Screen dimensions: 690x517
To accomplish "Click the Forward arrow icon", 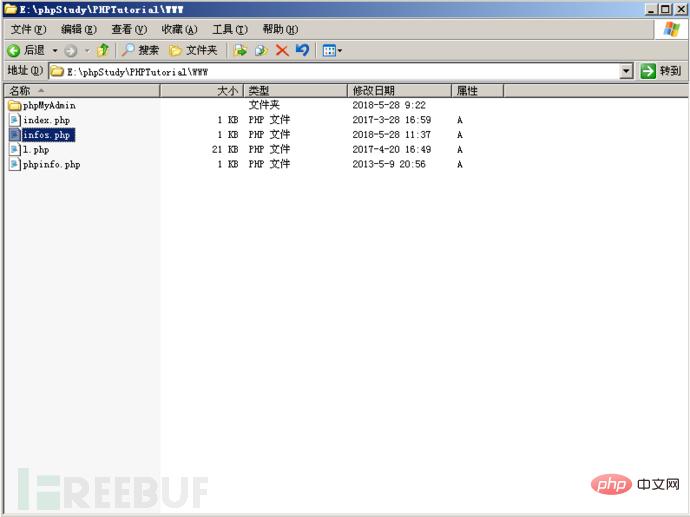I will (x=70, y=51).
